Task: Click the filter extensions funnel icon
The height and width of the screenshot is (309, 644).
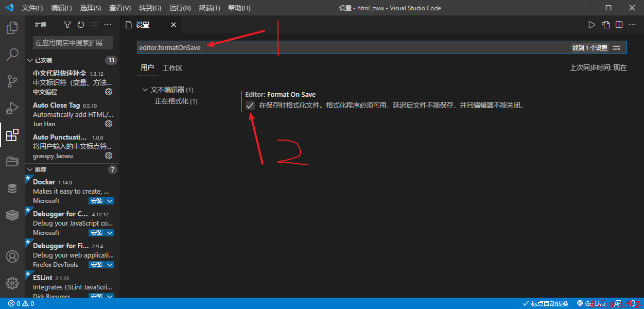Action: (67, 25)
